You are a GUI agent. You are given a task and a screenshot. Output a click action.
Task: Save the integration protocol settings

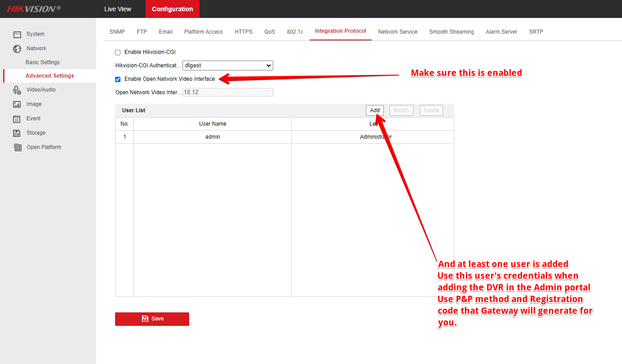click(152, 319)
